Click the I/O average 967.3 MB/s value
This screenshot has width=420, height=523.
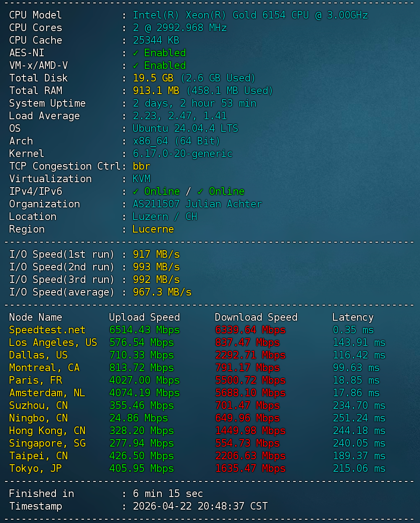click(x=162, y=292)
